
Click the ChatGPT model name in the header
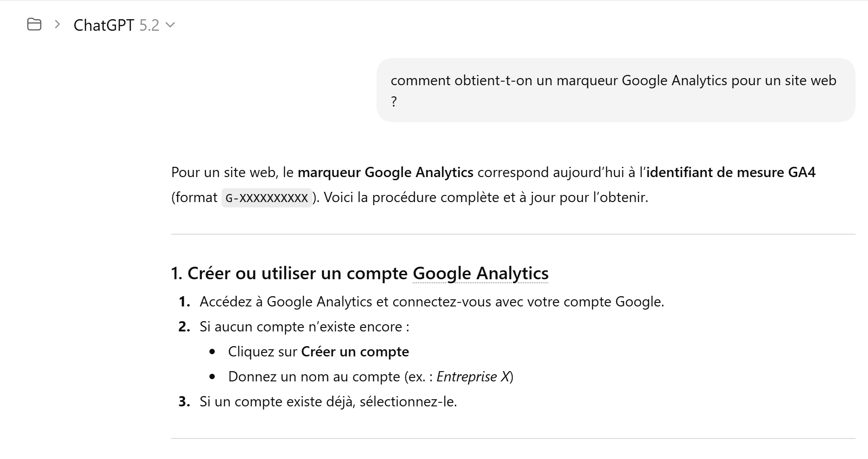pyautogui.click(x=103, y=25)
